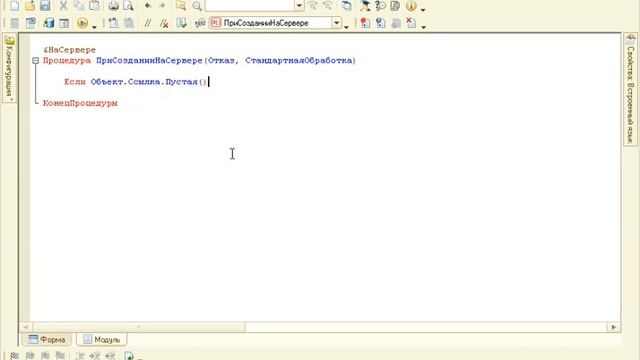The image size is (640, 360).
Task: Undo with the green back arrow
Action: (148, 6)
